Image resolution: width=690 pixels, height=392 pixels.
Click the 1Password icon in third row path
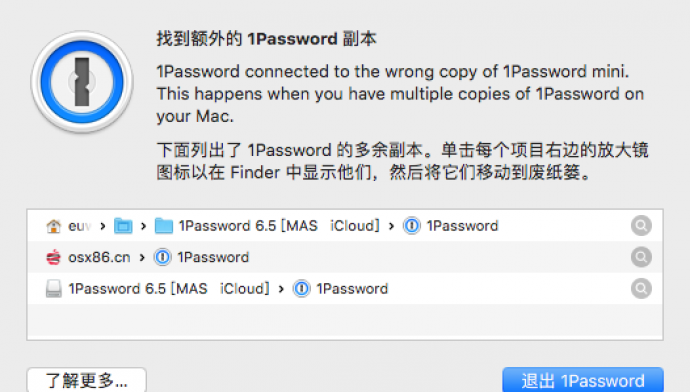pos(302,289)
